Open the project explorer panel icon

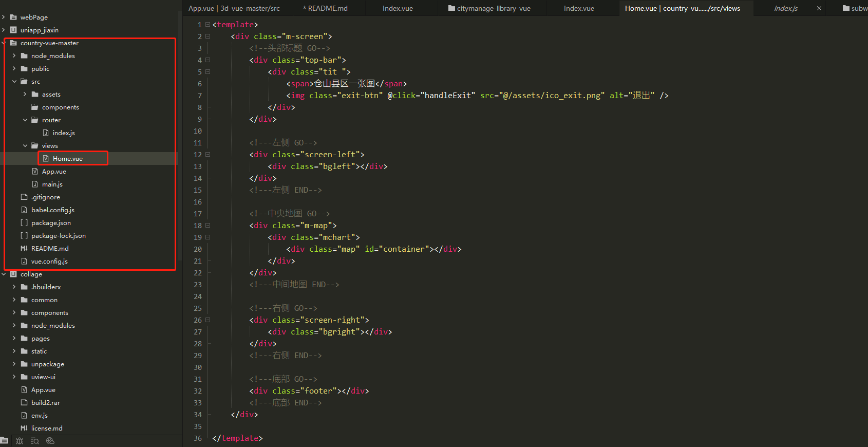click(x=4, y=441)
